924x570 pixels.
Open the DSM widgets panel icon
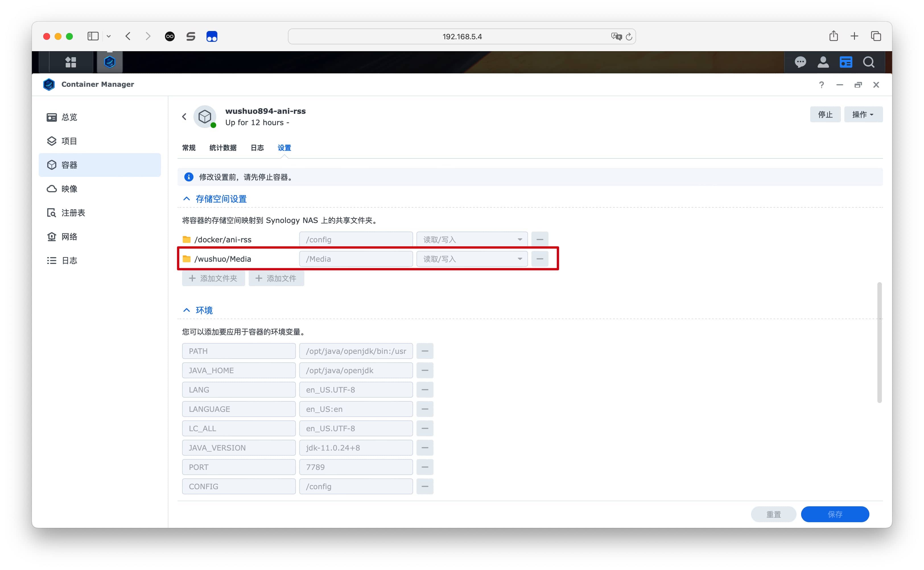click(845, 62)
